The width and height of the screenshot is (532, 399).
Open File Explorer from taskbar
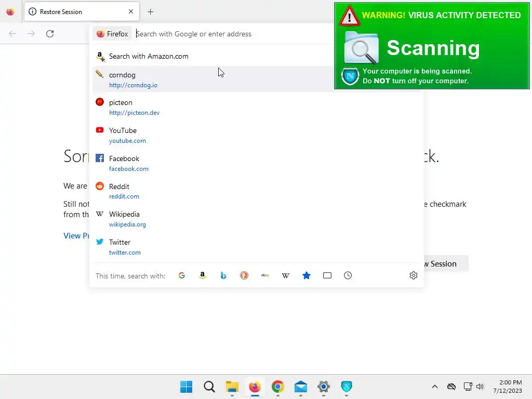point(232,387)
